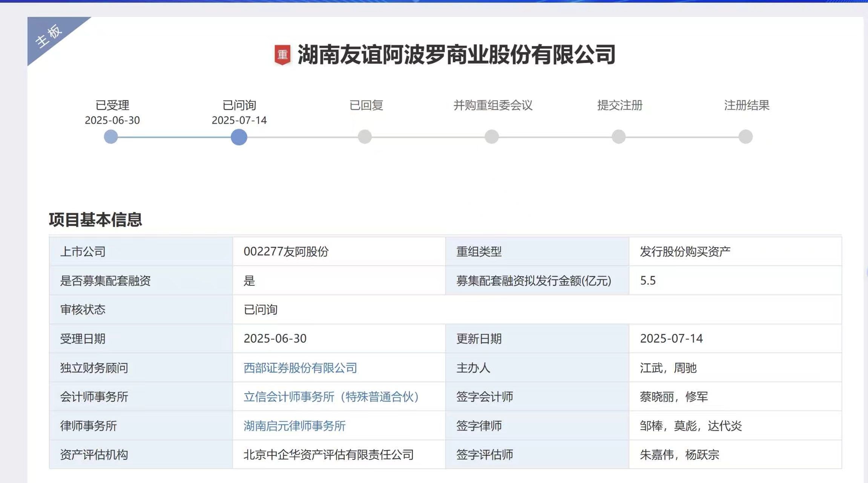Image resolution: width=868 pixels, height=483 pixels.
Task: Click the 更新日期 header cell
Action: tap(537, 338)
